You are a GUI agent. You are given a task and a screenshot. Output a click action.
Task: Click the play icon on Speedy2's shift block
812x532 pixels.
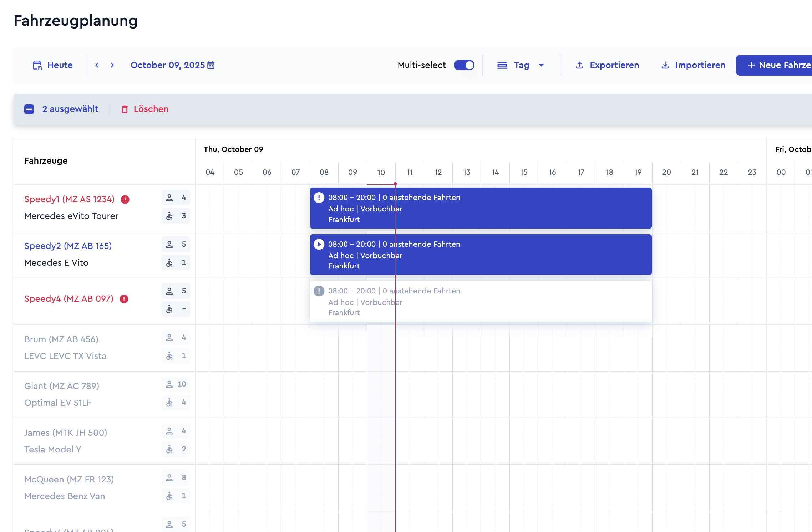tap(319, 244)
